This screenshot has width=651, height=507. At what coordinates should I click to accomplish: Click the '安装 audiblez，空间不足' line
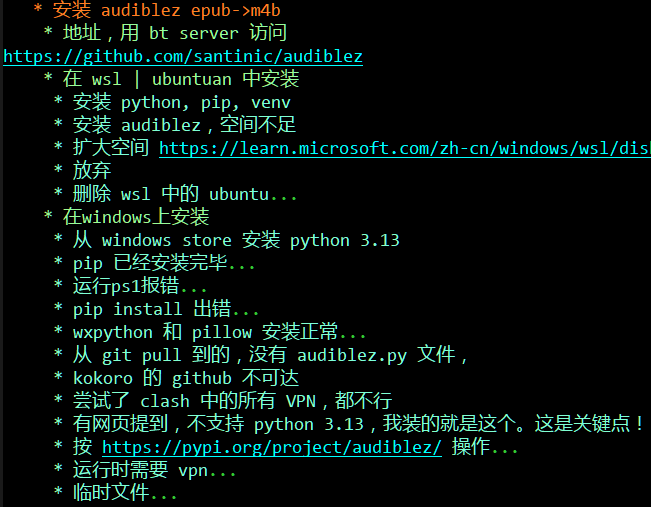[x=184, y=125]
